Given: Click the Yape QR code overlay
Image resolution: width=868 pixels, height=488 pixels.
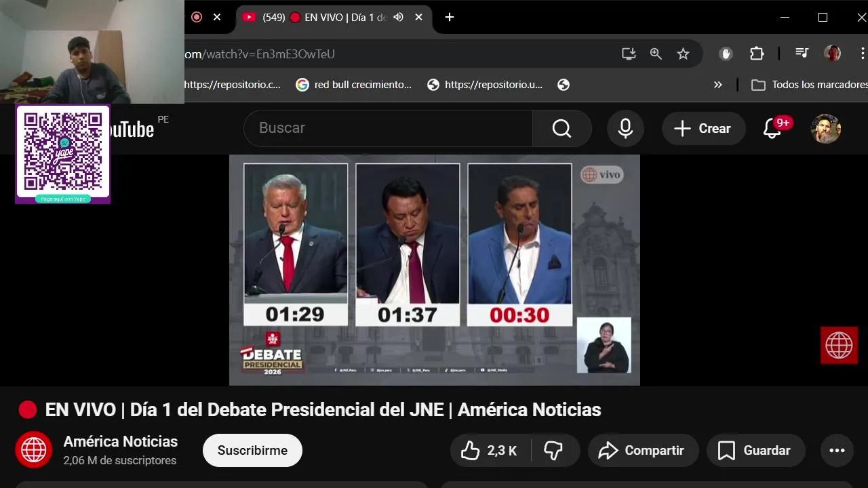Looking at the screenshot, I should click(x=63, y=154).
